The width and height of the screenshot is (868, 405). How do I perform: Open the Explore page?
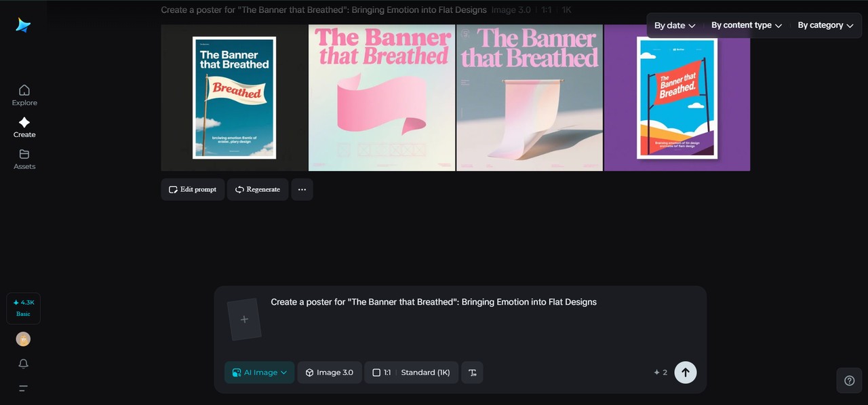tap(24, 95)
